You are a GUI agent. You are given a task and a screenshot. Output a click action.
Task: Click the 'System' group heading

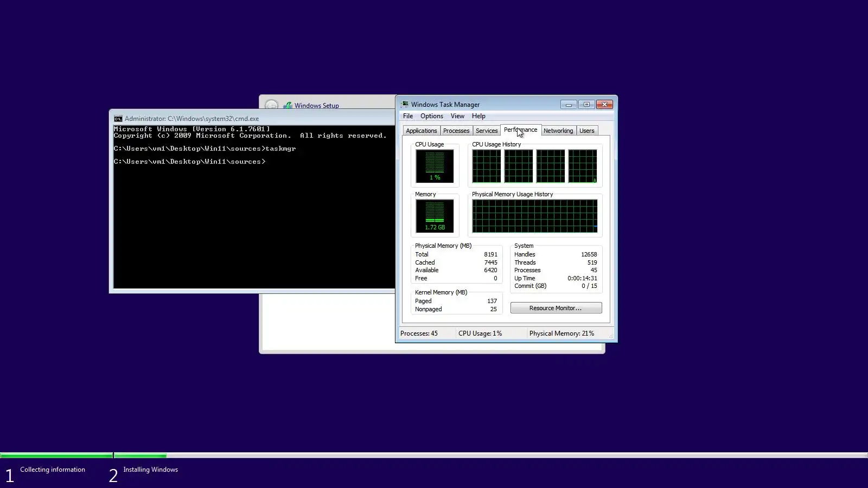524,246
